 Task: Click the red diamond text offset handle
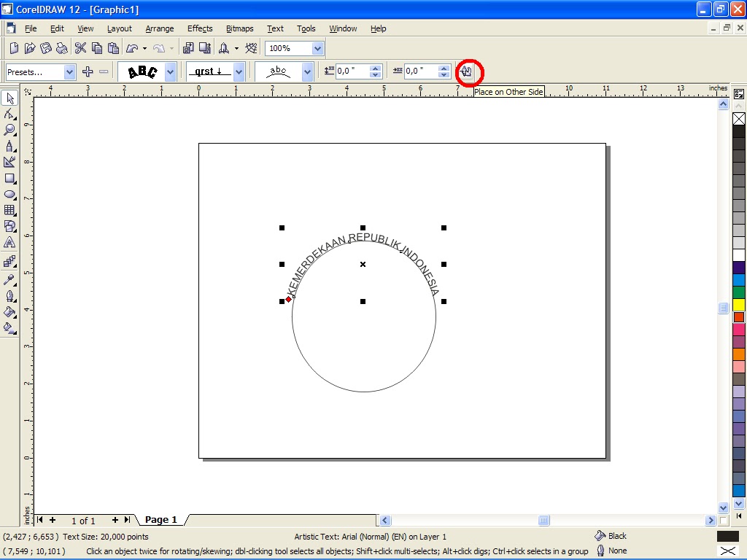289,299
